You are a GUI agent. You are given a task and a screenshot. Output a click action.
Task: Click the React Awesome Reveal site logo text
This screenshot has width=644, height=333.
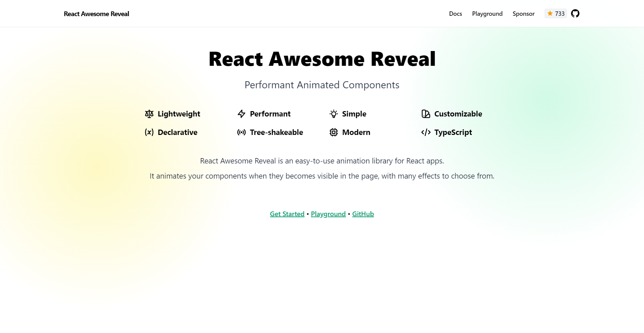click(x=97, y=14)
